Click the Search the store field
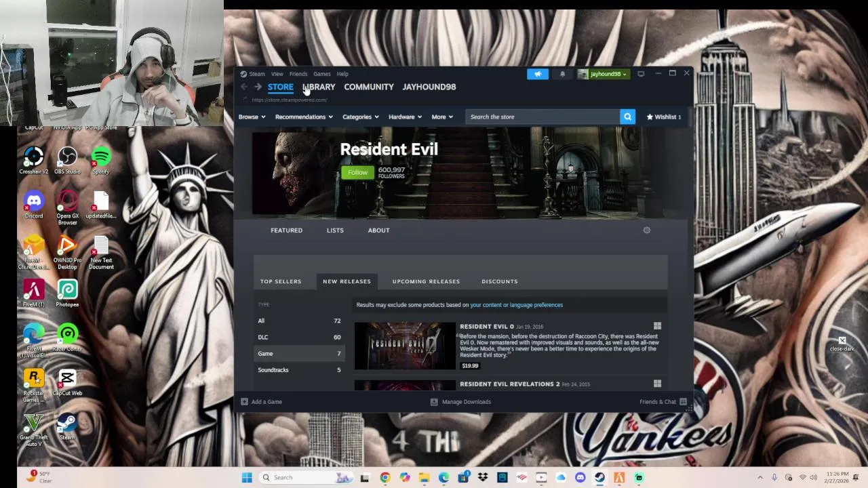The height and width of the screenshot is (488, 868). click(542, 117)
